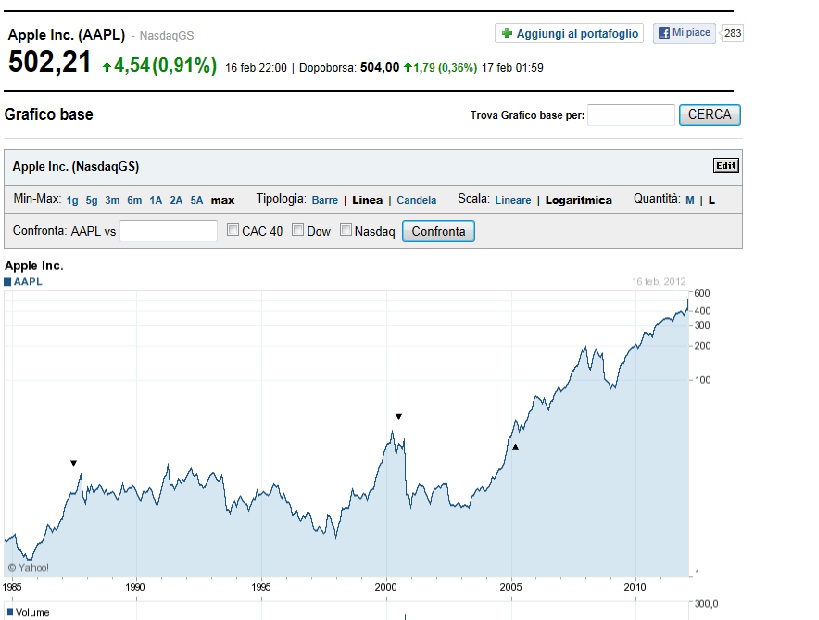The width and height of the screenshot is (819, 620).
Task: Switch chart type to Candela
Action: (x=416, y=200)
